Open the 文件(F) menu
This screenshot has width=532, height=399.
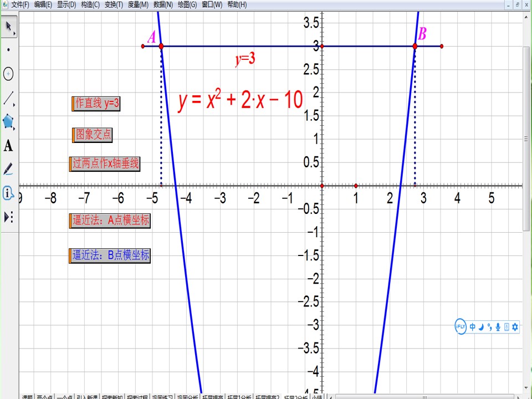coord(20,5)
